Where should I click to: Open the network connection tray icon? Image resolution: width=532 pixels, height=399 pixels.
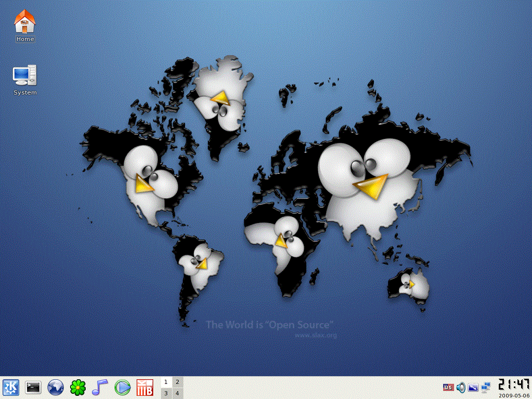coord(486,387)
